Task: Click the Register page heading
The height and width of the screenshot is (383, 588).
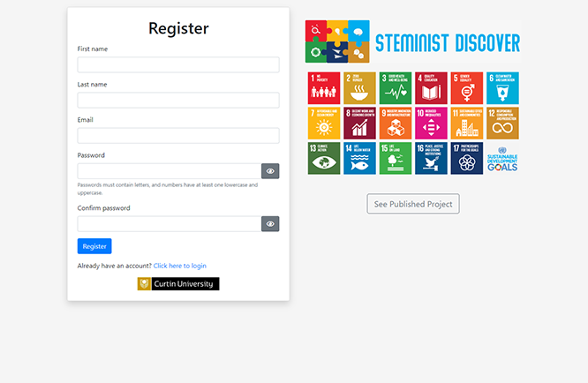Action: [178, 28]
